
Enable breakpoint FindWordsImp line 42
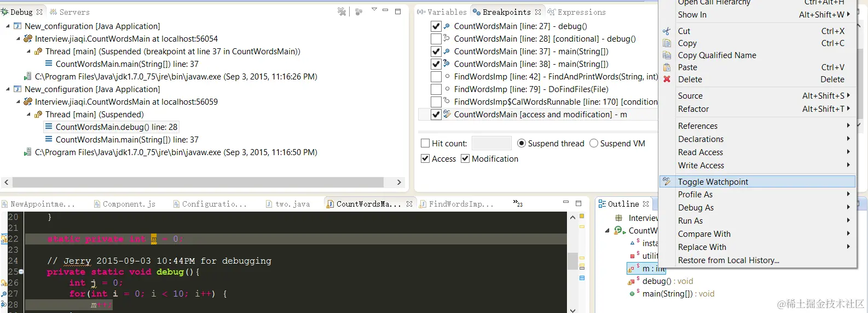[x=436, y=77]
